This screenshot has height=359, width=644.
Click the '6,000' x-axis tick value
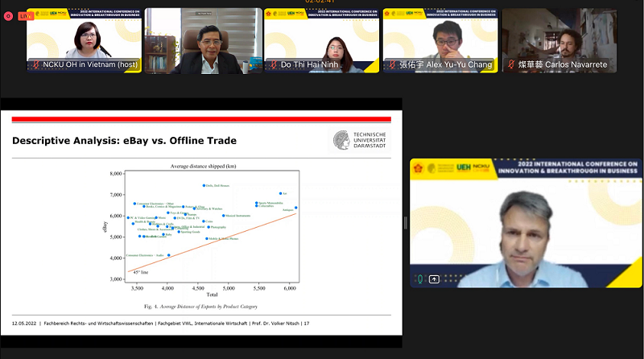coord(290,288)
